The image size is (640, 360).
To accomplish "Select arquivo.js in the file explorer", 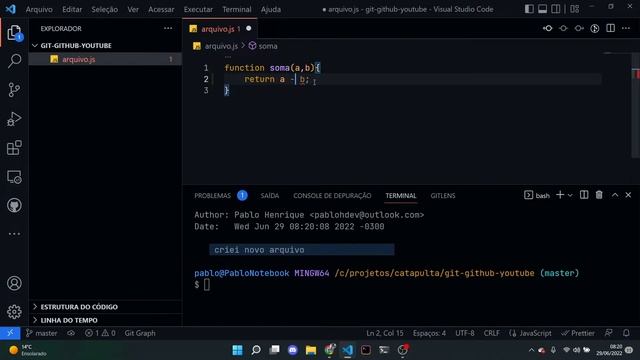I will [105, 59].
